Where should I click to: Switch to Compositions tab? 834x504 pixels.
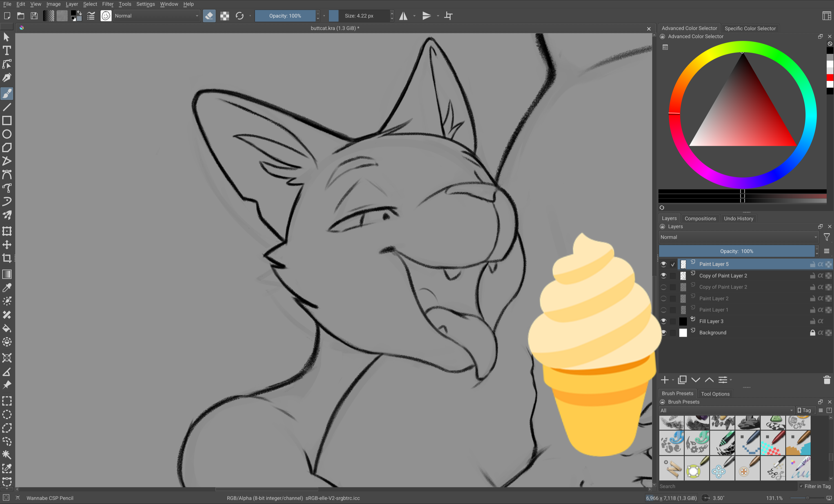click(700, 218)
